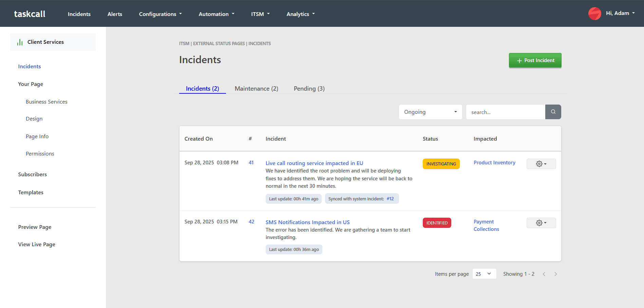Screen dimensions: 644x308
Task: Switch to the Maintenance (2) tab
Action: pyautogui.click(x=256, y=89)
